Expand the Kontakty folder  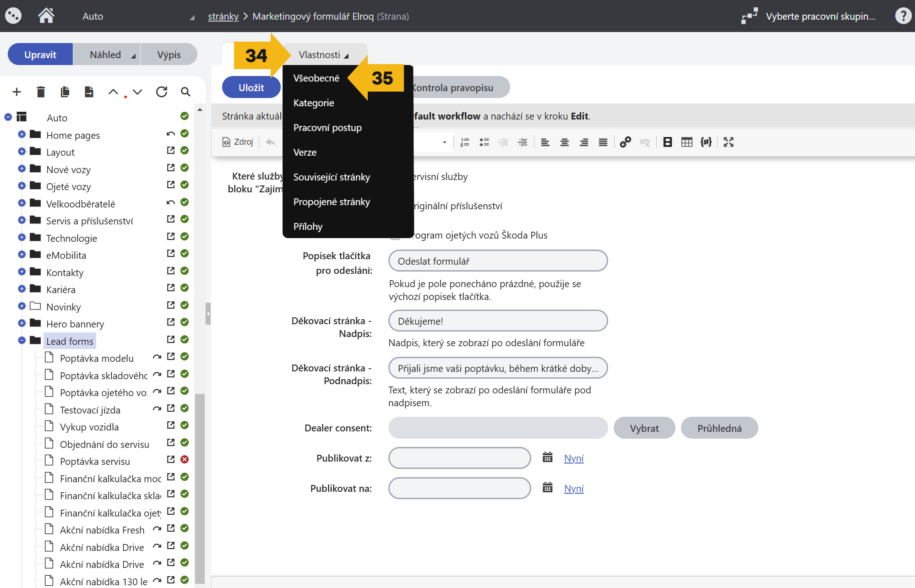22,272
